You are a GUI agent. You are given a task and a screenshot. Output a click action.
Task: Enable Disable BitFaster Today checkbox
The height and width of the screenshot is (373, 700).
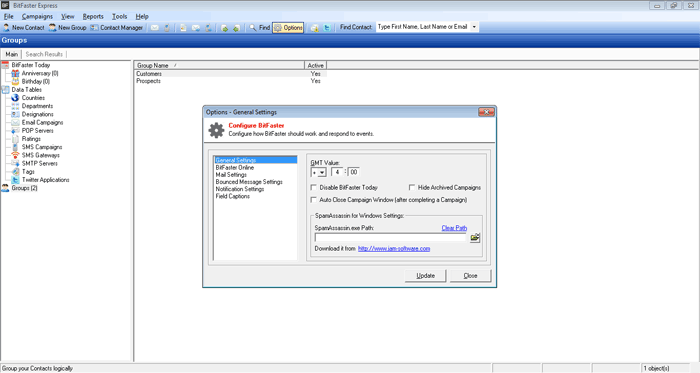click(x=314, y=187)
